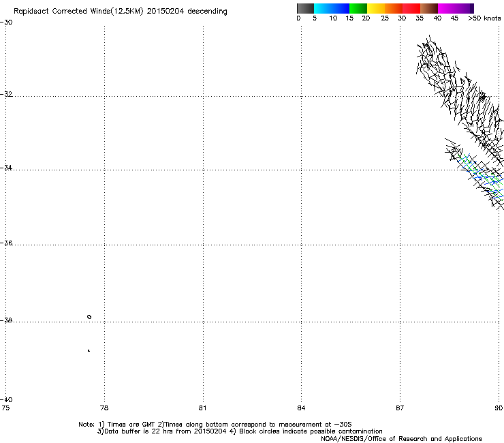Screen dimensions: 504x443
Task: Click the '-34' latitude axis label
Action: point(6,168)
